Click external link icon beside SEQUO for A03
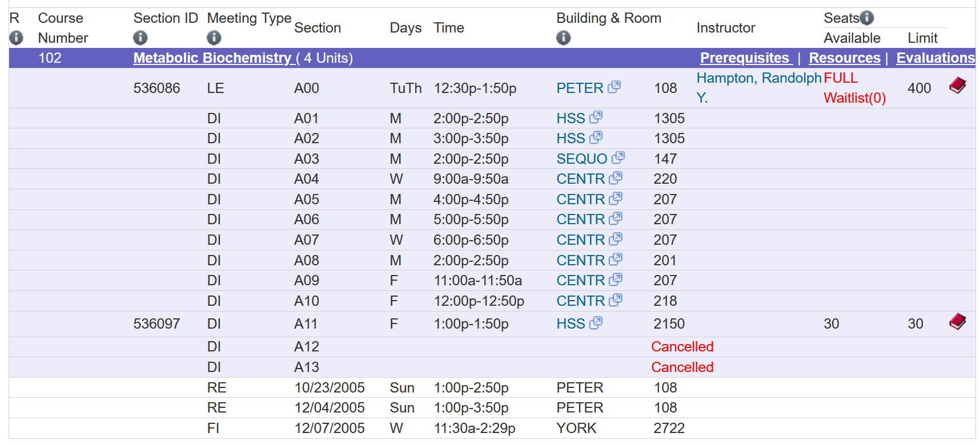Image resolution: width=980 pixels, height=445 pixels. point(618,157)
